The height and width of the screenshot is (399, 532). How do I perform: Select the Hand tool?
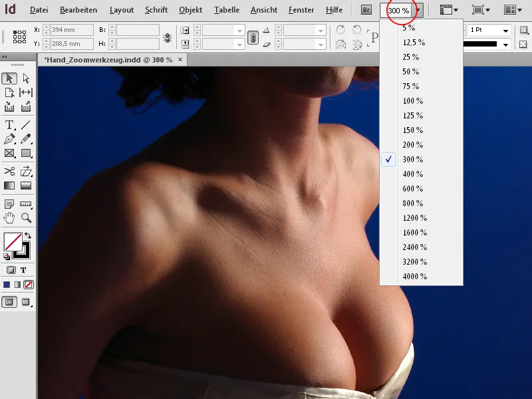(x=9, y=218)
